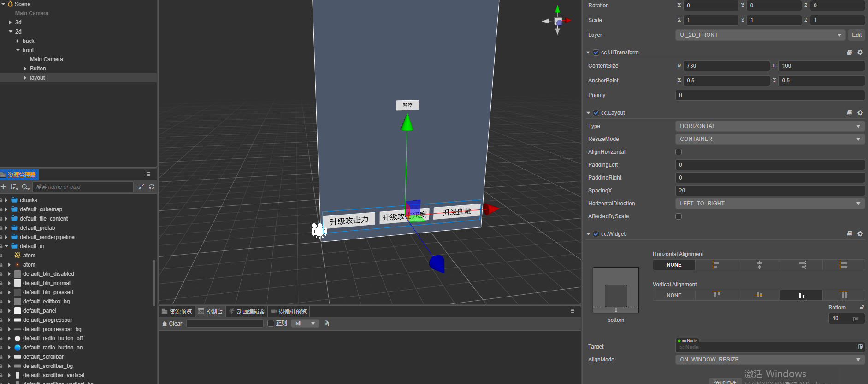This screenshot has height=384, width=868.
Task: Open the cc.Layout component settings gear
Action: click(860, 113)
